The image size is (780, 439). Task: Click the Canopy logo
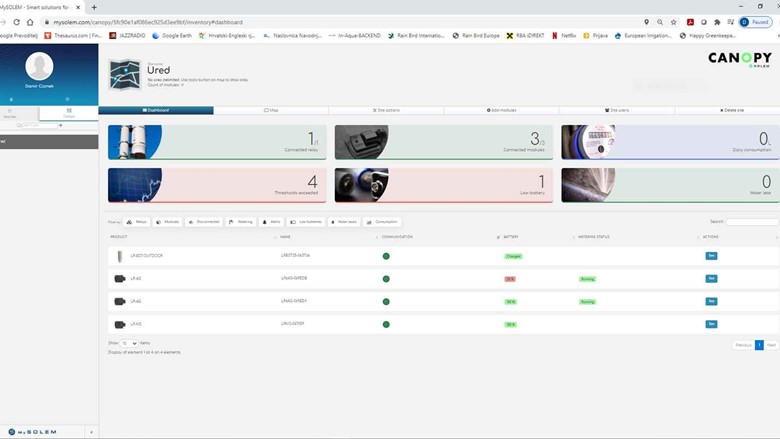click(x=739, y=60)
